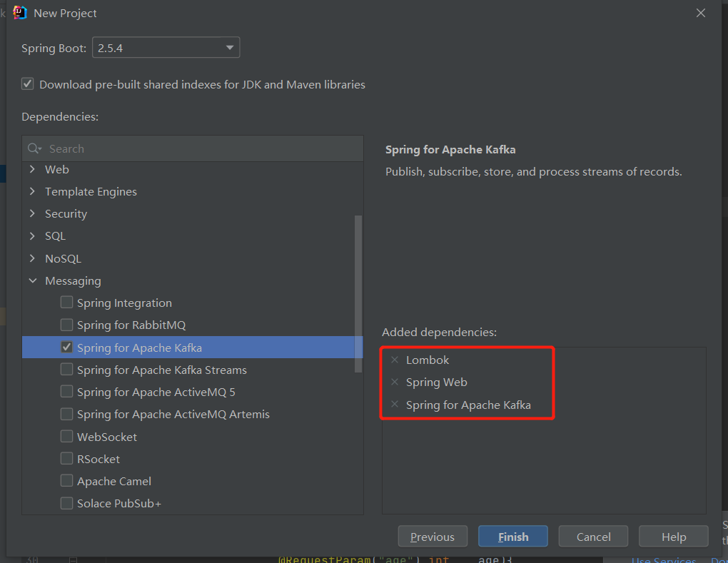Check Spring for Apache ActiveMQ Artemis

point(67,414)
